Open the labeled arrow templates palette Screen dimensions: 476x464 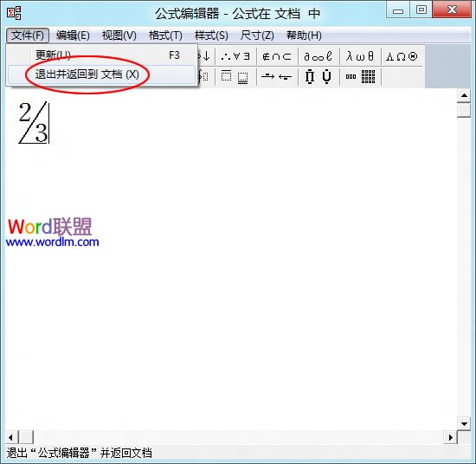tap(277, 76)
